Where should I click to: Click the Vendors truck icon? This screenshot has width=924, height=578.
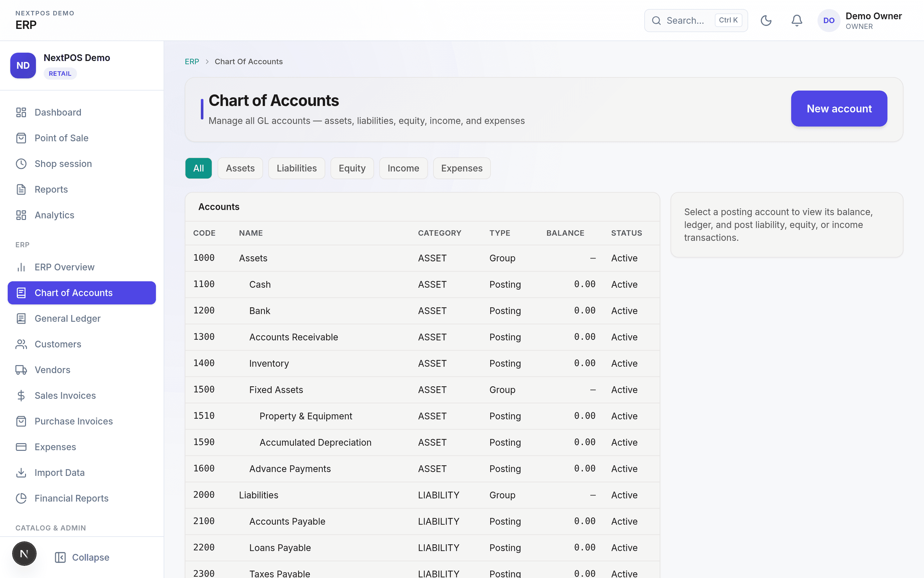click(21, 370)
